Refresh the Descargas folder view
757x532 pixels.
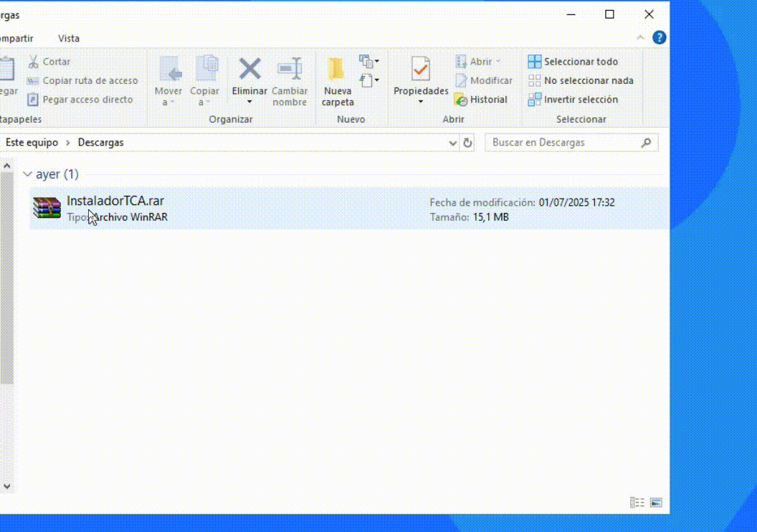coord(467,143)
